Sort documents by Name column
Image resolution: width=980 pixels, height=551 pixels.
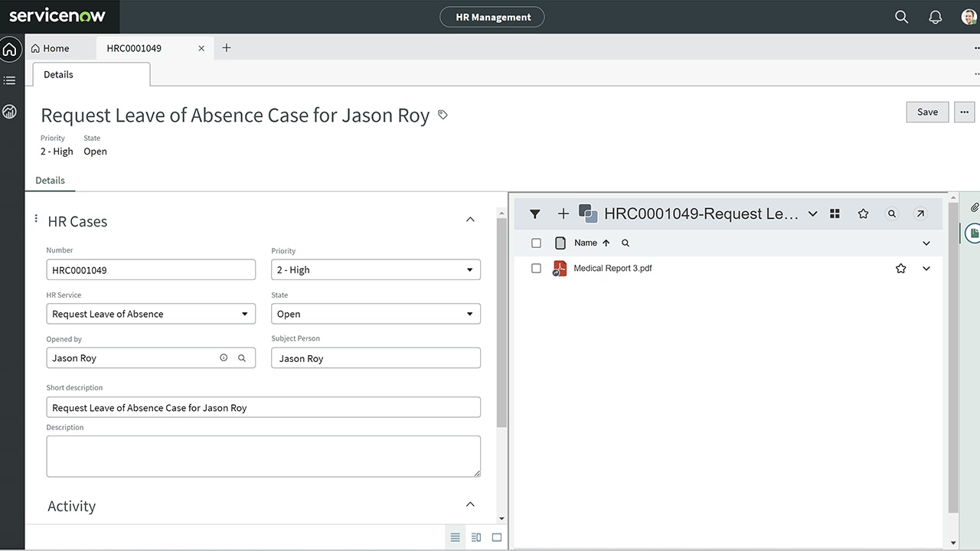pyautogui.click(x=593, y=243)
